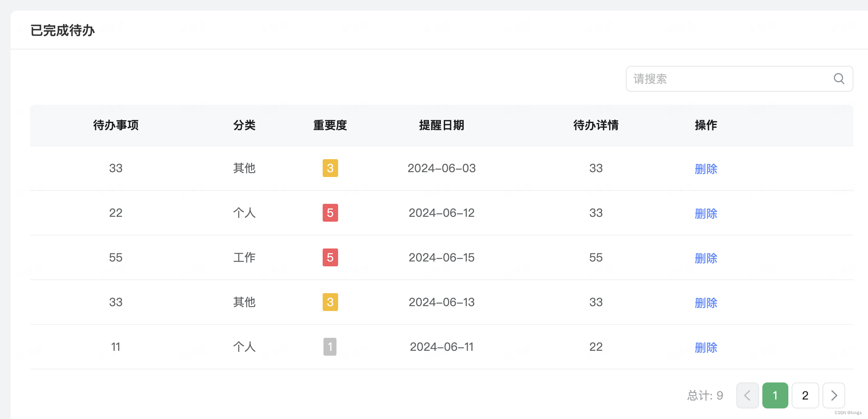Image resolution: width=868 pixels, height=419 pixels.
Task: Click the 重要度 column header
Action: pyautogui.click(x=330, y=125)
